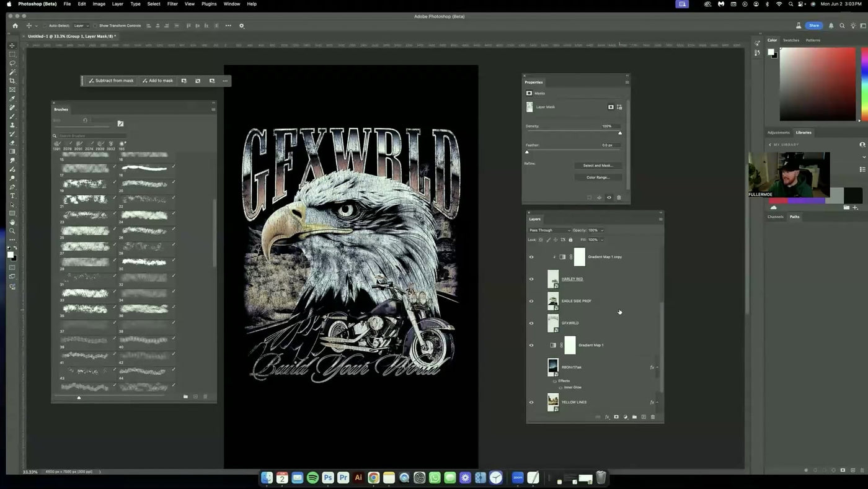868x489 pixels.
Task: Switch to the Paths tab
Action: pyautogui.click(x=794, y=217)
